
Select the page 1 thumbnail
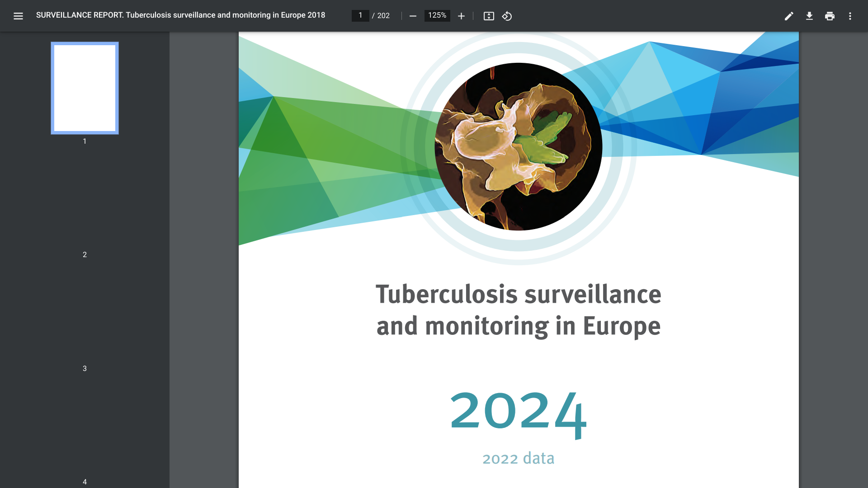(85, 88)
